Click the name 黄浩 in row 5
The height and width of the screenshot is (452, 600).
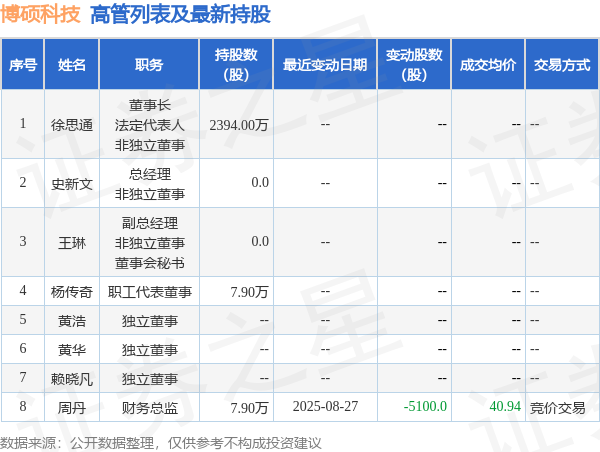coord(72,321)
